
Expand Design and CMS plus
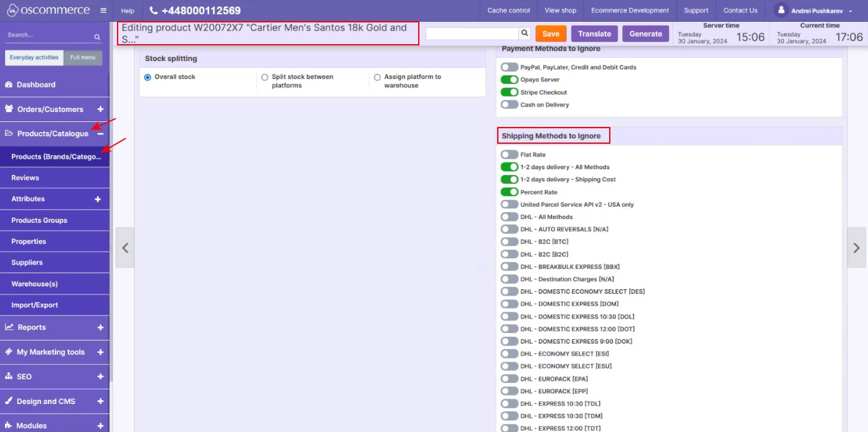point(100,401)
